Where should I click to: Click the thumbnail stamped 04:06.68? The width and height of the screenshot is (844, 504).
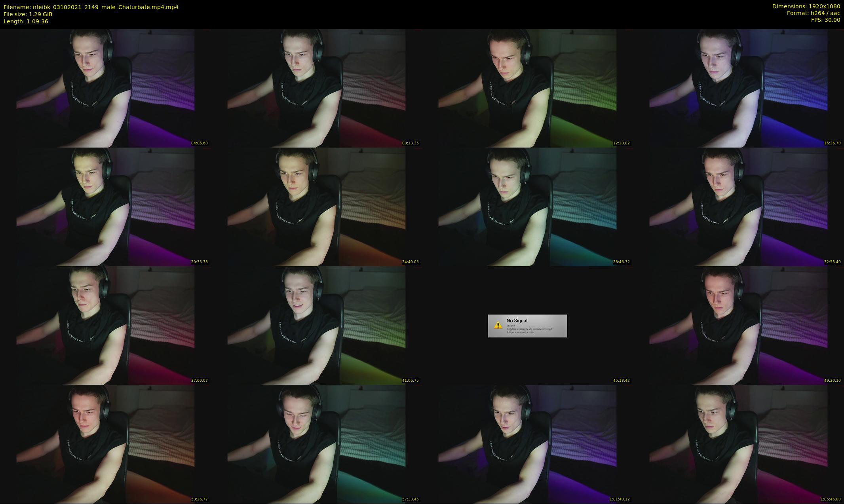pyautogui.click(x=105, y=88)
